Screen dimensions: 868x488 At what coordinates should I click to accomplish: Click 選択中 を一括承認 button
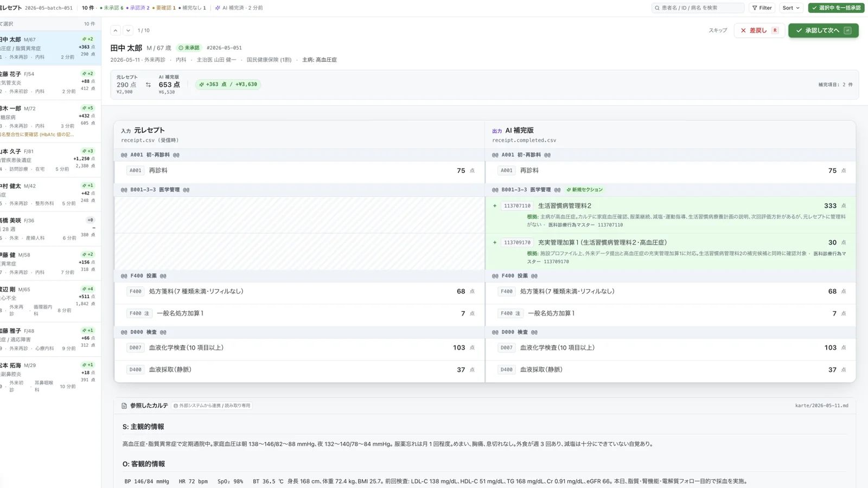[x=836, y=8]
